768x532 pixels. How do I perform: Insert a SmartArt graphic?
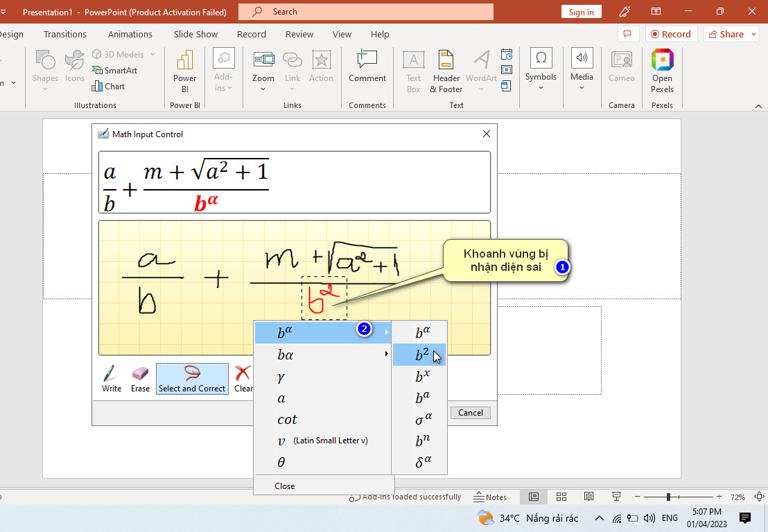(x=115, y=71)
